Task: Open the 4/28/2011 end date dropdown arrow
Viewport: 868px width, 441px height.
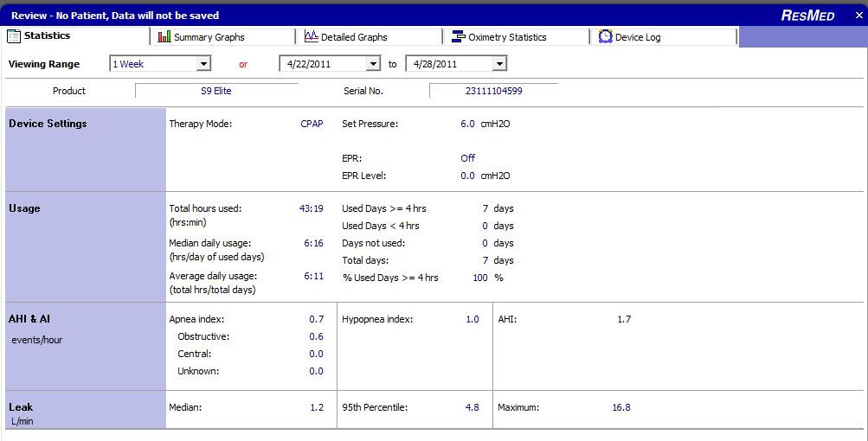Action: click(x=499, y=64)
